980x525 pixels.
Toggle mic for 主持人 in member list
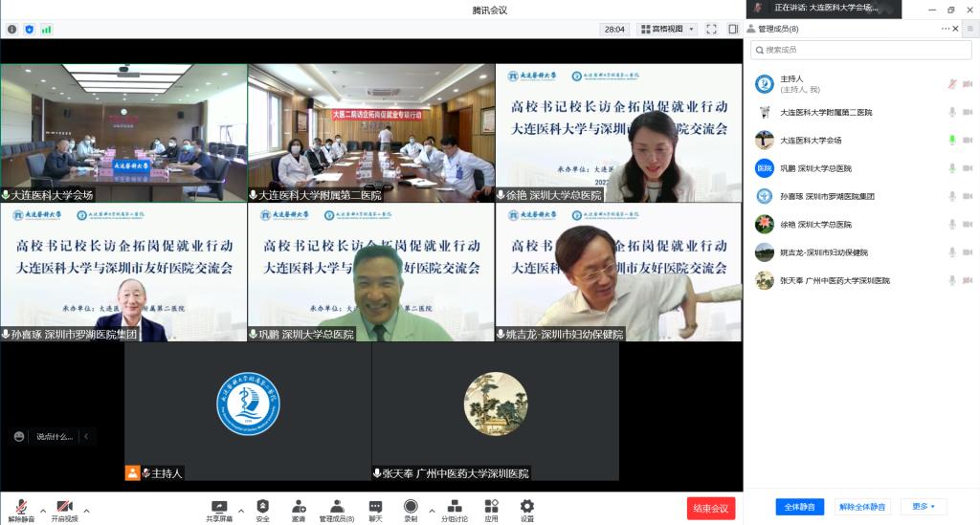click(952, 83)
